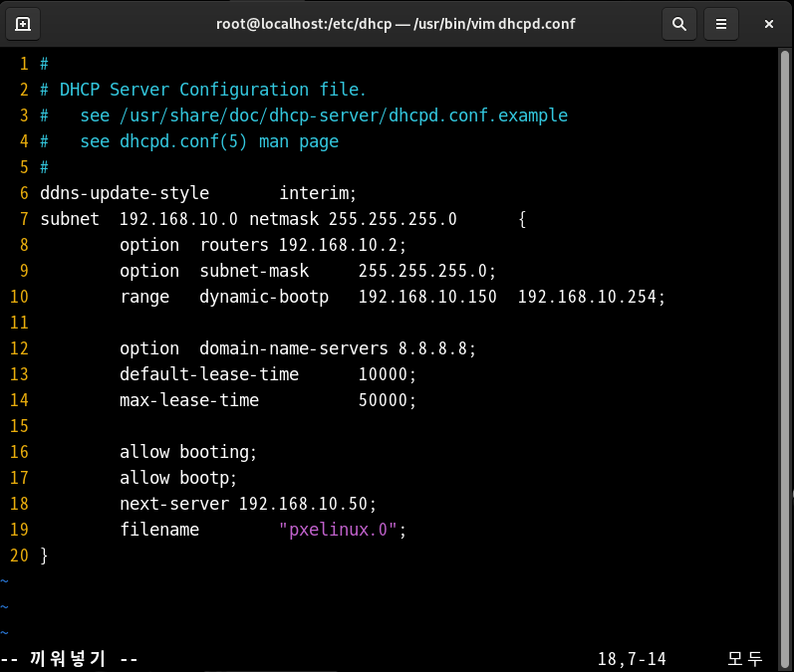Click 'routers' on line 8
Viewport: 794px width, 672px height.
tap(234, 245)
